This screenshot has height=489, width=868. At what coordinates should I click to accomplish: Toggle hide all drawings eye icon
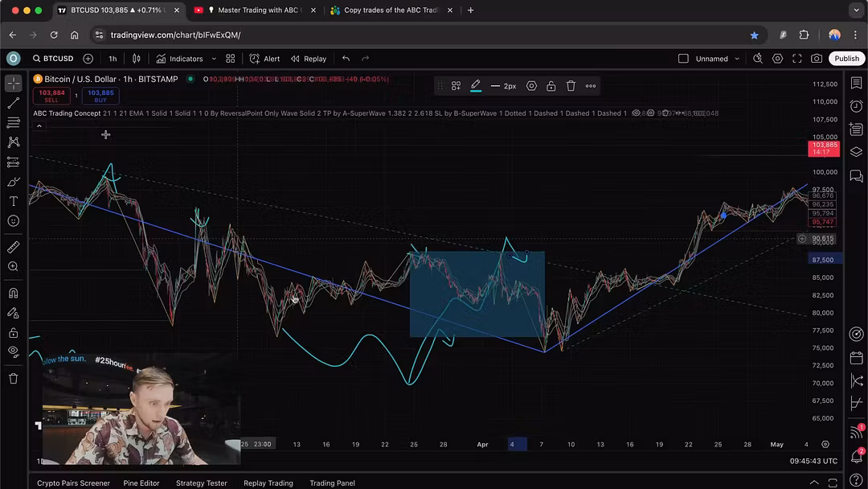tap(14, 351)
